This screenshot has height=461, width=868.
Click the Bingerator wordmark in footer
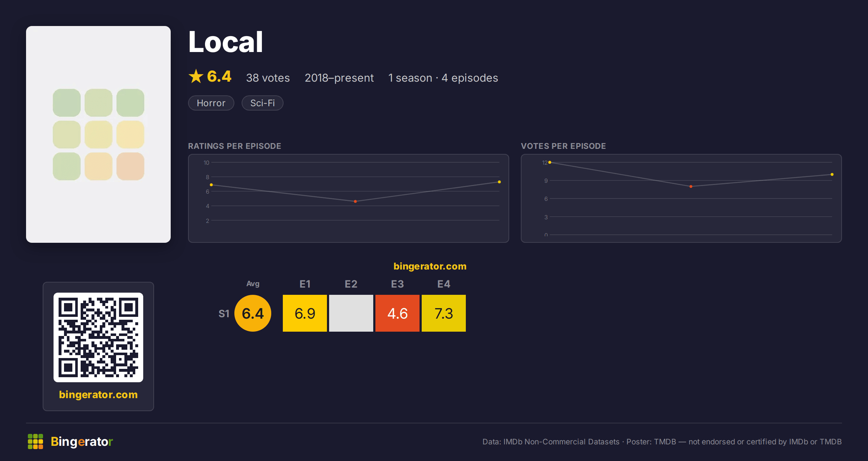(82, 441)
